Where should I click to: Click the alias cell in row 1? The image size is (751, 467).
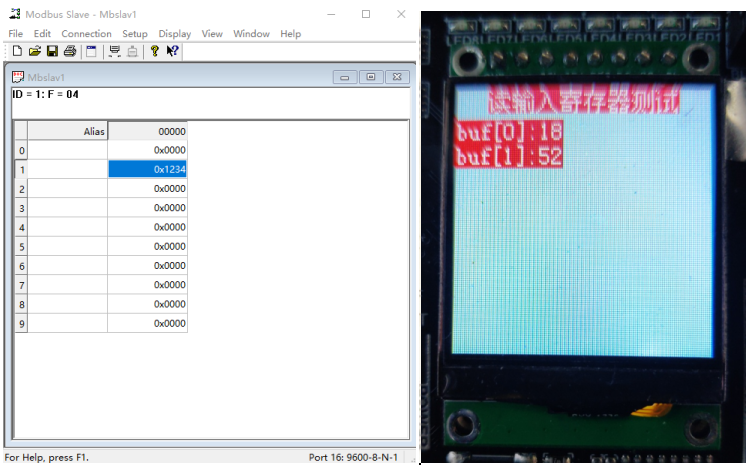(68, 169)
